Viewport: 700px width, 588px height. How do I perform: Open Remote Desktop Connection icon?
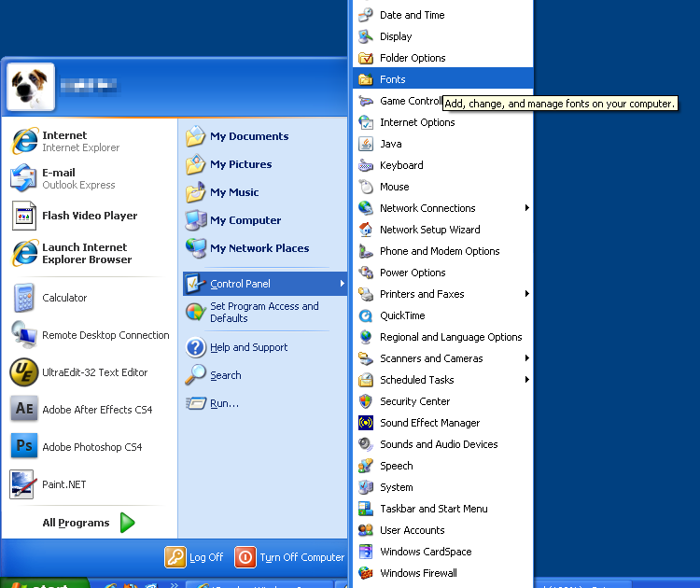[24, 335]
